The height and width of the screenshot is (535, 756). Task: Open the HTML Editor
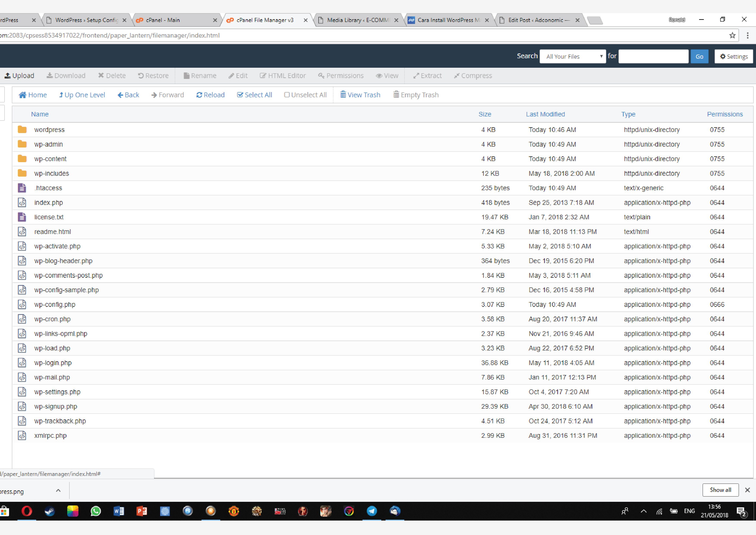[x=283, y=76]
